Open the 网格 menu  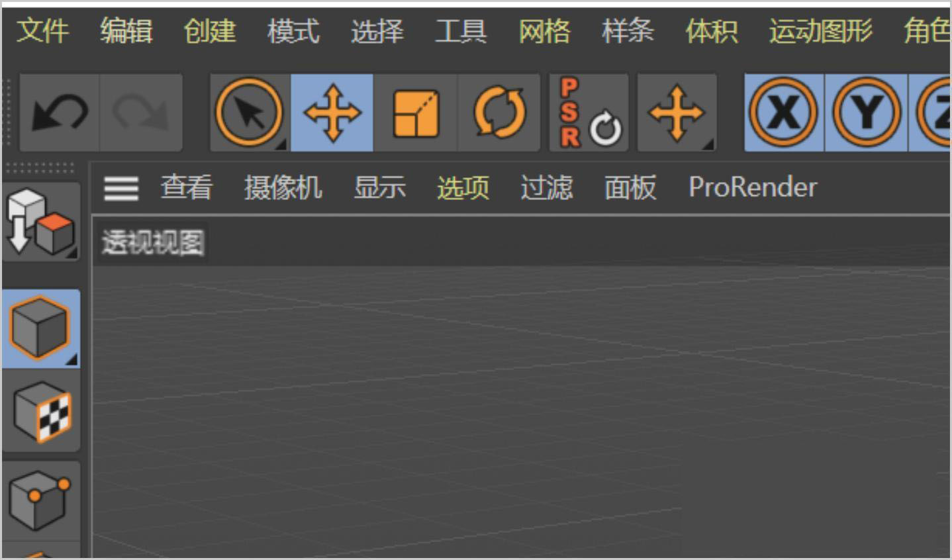click(544, 30)
